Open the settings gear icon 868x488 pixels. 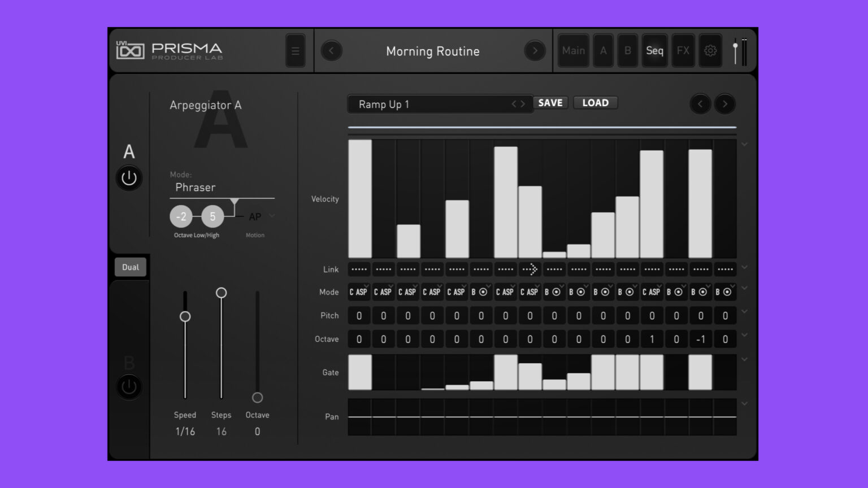[710, 50]
